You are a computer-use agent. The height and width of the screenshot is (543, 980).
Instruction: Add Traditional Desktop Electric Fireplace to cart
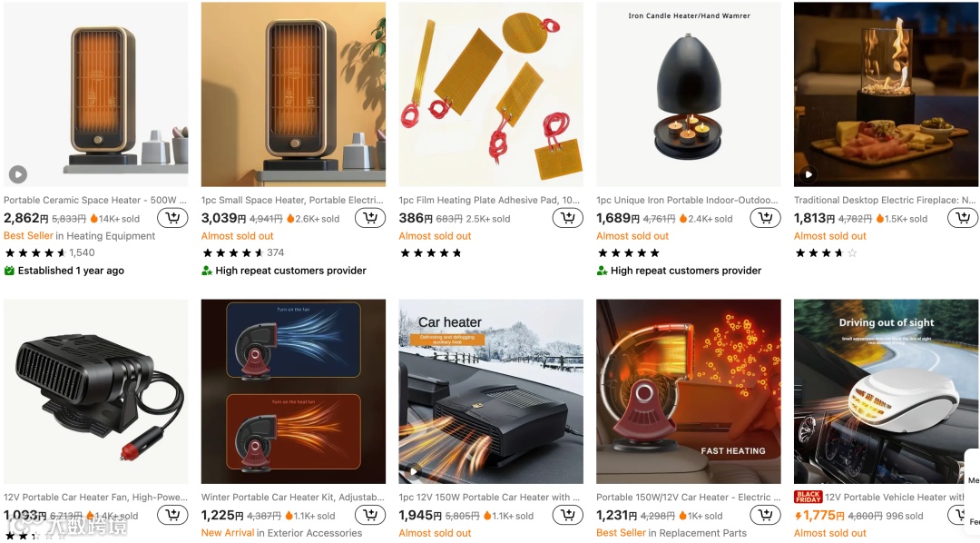(x=963, y=218)
